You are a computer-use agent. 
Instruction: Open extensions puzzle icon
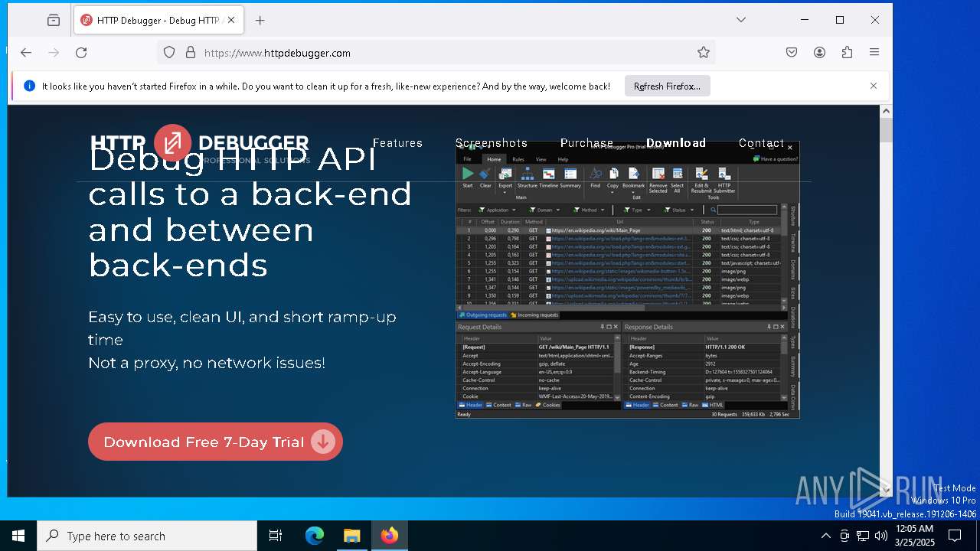pyautogui.click(x=847, y=53)
